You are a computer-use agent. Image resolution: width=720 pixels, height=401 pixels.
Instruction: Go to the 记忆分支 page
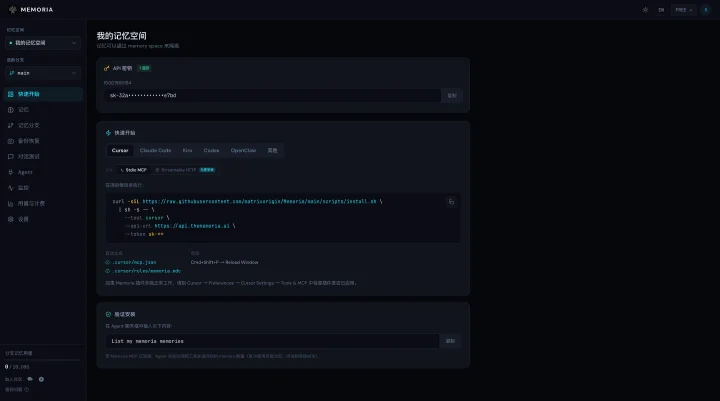click(x=44, y=125)
